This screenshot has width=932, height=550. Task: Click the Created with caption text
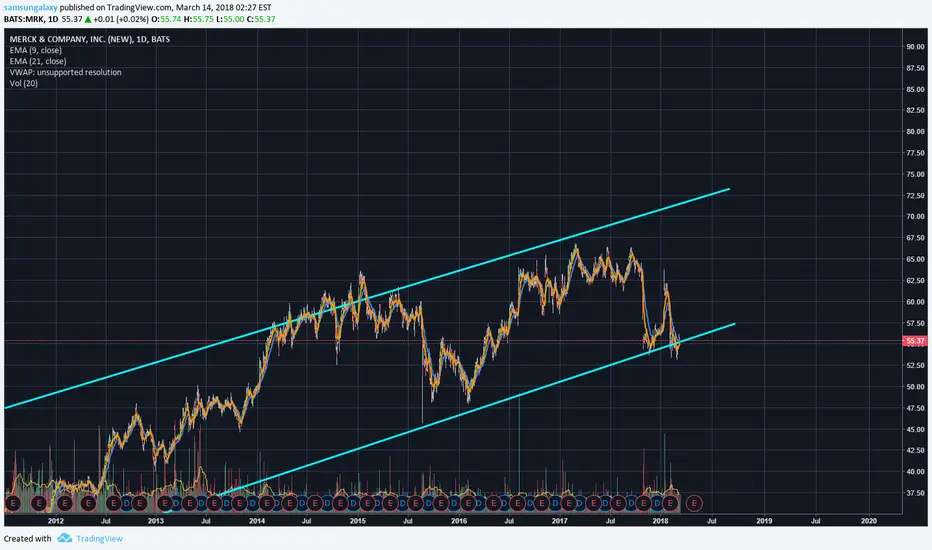pos(27,539)
